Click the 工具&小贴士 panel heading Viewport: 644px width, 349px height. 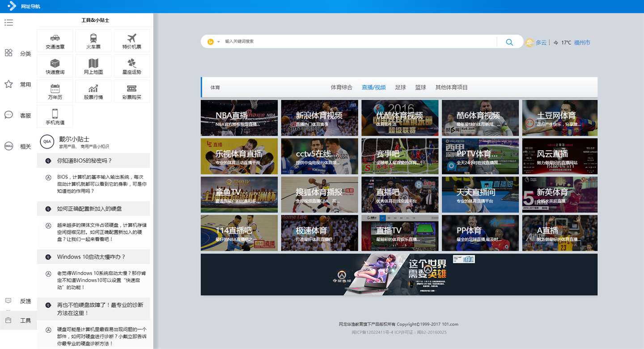[x=95, y=20]
